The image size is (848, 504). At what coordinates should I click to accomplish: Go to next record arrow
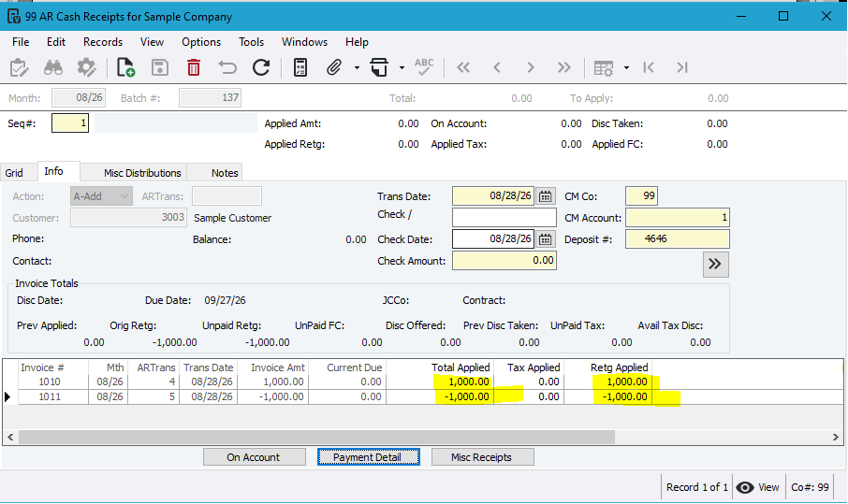click(x=531, y=68)
